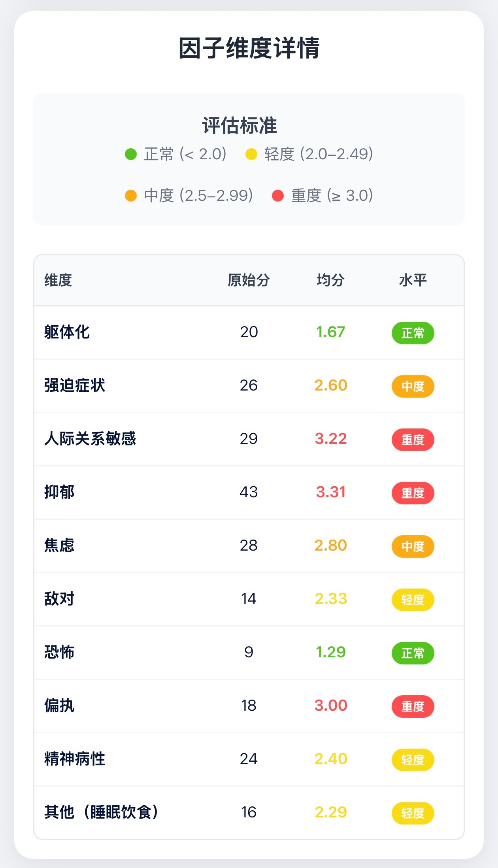Click the 维度 column header

click(58, 280)
